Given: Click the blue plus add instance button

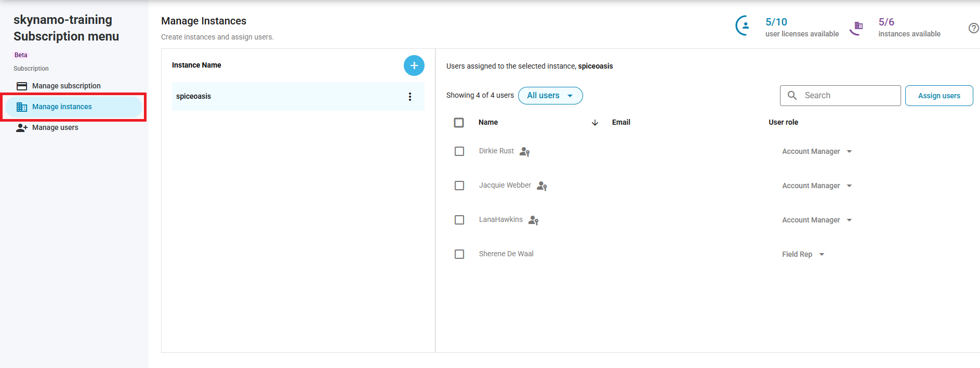Looking at the screenshot, I should pyautogui.click(x=414, y=65).
